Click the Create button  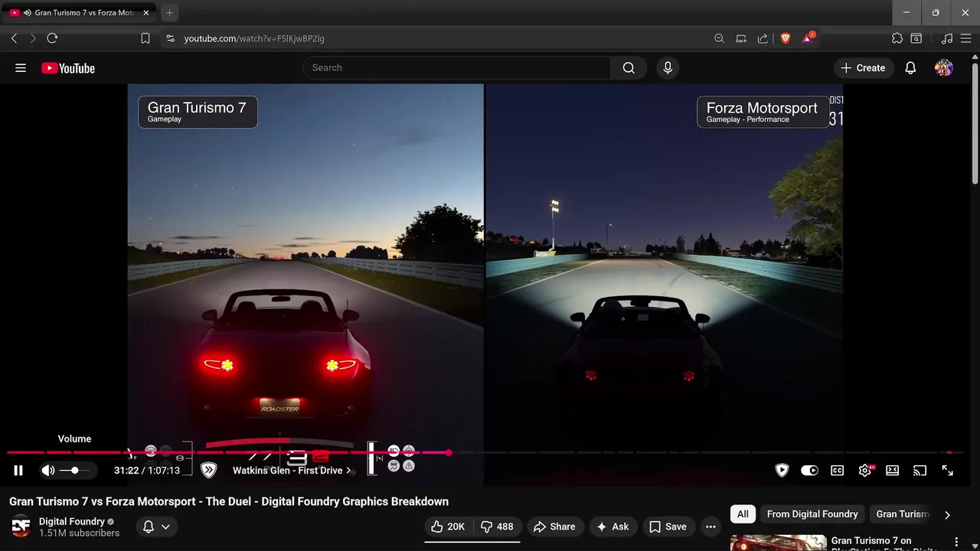pos(863,68)
